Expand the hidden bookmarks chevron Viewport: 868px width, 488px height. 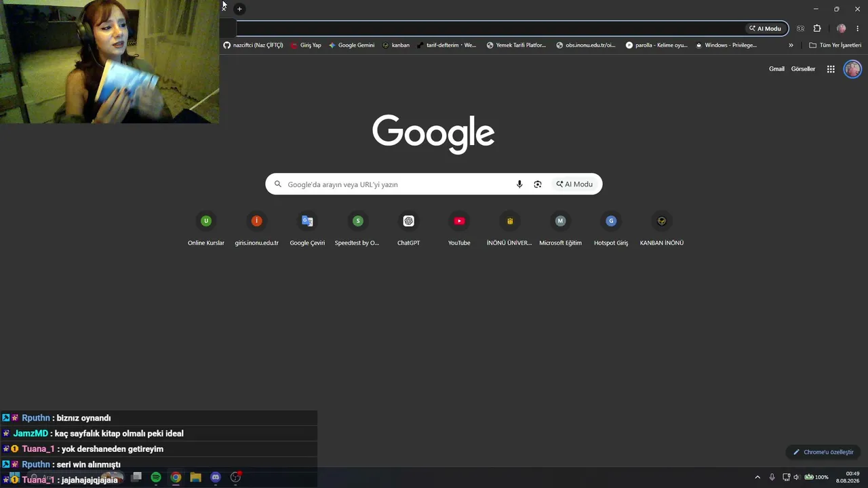791,45
